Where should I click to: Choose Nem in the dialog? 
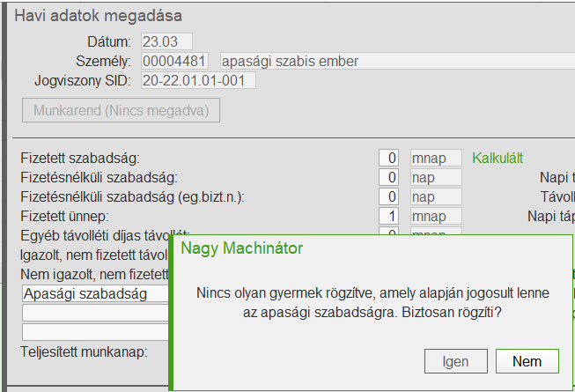pos(527,361)
